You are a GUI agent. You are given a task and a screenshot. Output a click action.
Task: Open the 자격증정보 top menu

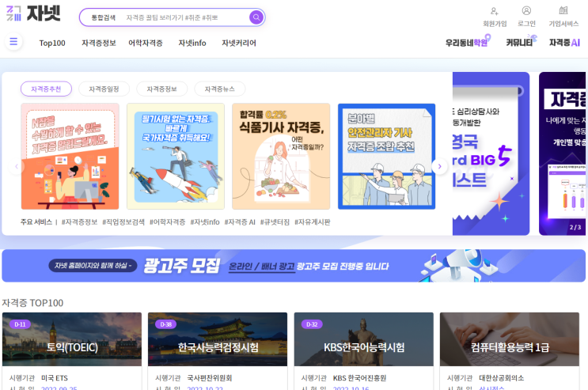(x=99, y=44)
